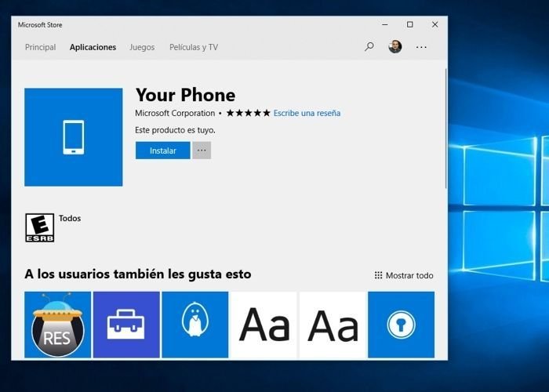This screenshot has height=392, width=549.
Task: Go to the Principal tab
Action: (x=40, y=47)
